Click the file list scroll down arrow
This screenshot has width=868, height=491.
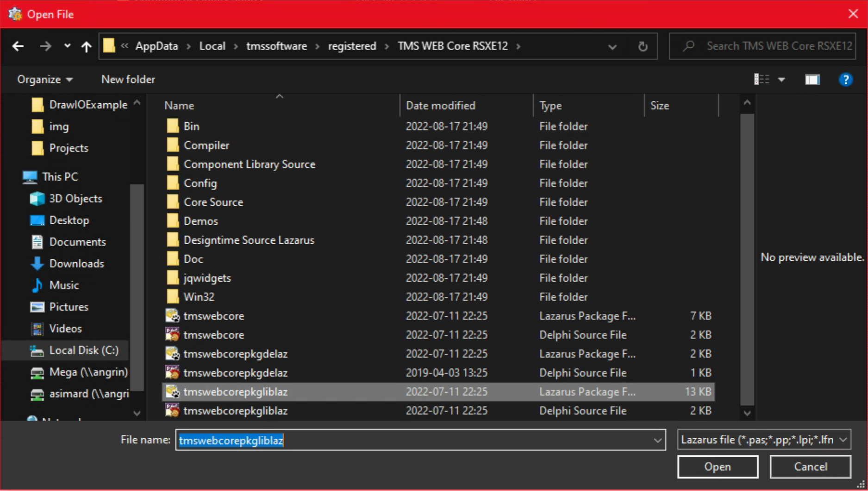click(x=747, y=413)
